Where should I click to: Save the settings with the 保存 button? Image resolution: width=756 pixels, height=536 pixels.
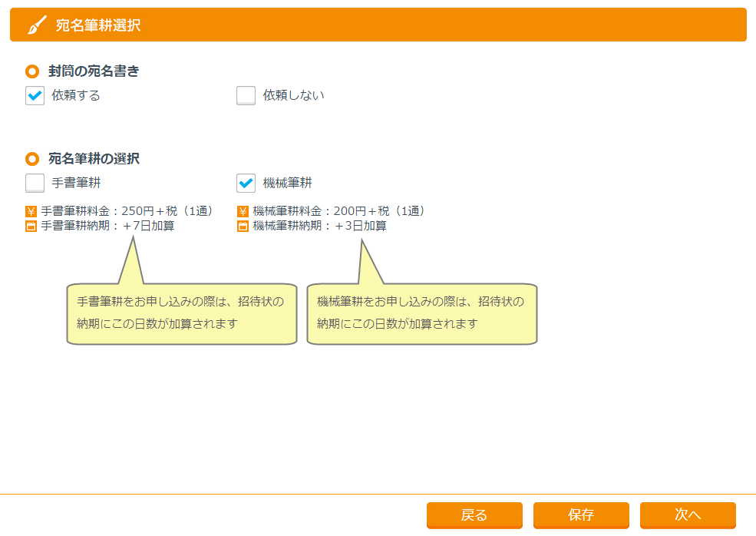(x=581, y=515)
